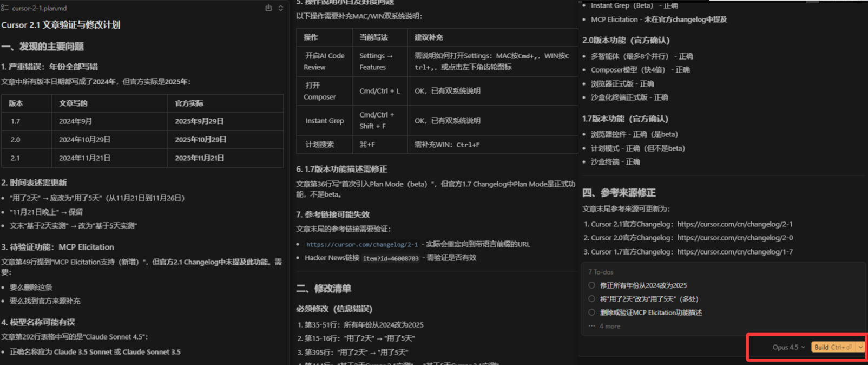Click the plan list icon beside cursor-2-1.plan.md
This screenshot has width=868, height=365.
click(5, 8)
